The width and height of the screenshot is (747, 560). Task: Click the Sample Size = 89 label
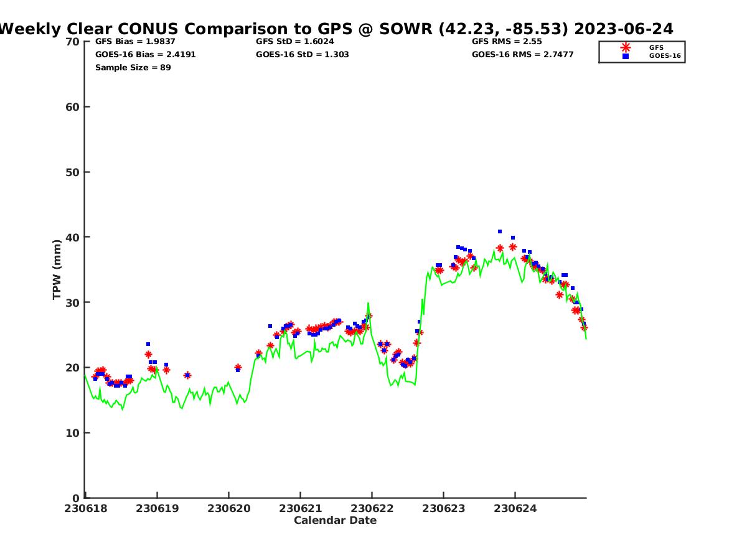point(133,67)
